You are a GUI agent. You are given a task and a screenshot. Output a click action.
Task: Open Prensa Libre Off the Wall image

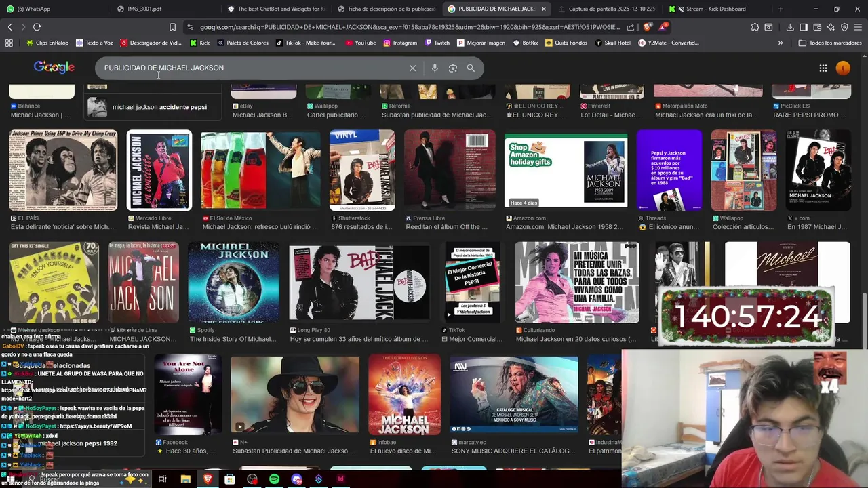[450, 170]
